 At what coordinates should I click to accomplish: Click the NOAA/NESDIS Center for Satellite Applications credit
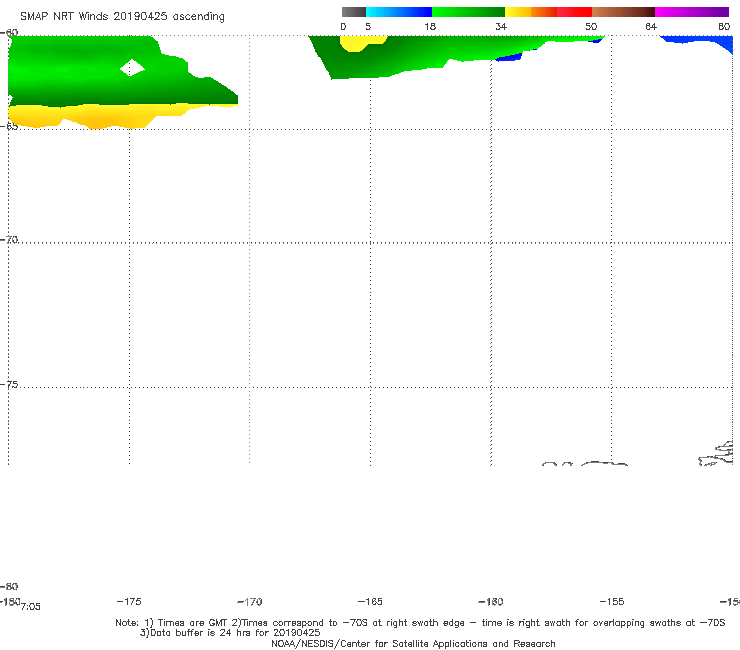pos(413,643)
